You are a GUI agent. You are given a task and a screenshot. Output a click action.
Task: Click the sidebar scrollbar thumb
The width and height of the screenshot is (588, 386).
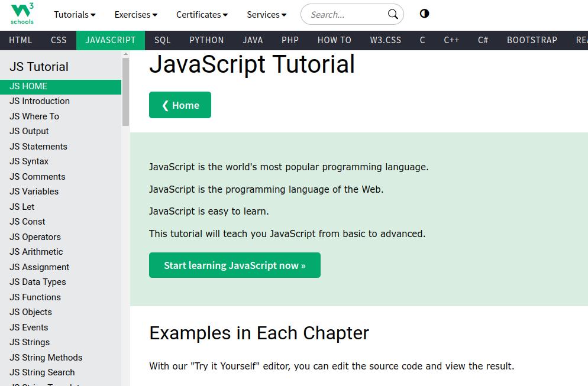click(125, 92)
